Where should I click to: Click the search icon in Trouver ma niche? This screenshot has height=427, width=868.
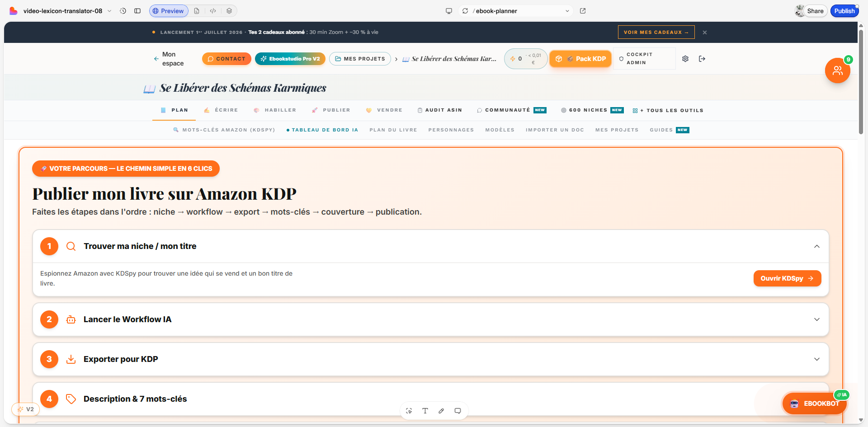(71, 246)
